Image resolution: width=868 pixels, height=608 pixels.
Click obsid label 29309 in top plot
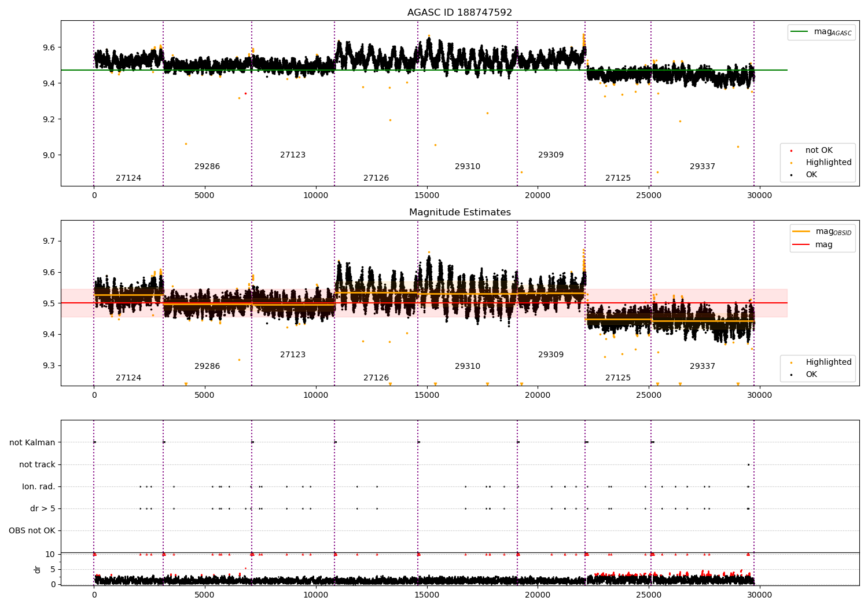tap(551, 155)
